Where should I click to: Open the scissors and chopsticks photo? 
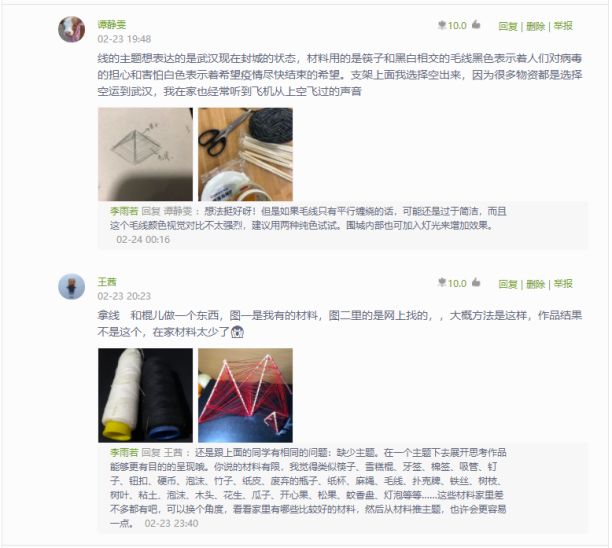click(x=246, y=154)
